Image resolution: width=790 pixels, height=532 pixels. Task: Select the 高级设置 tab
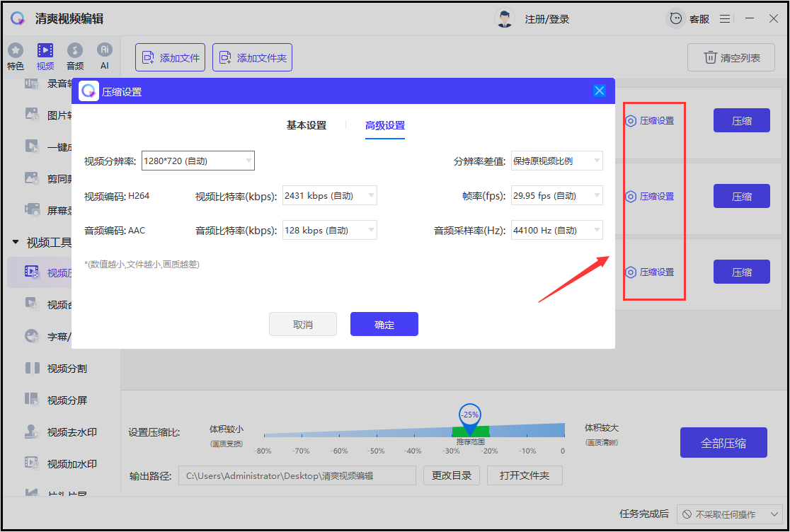[385, 125]
